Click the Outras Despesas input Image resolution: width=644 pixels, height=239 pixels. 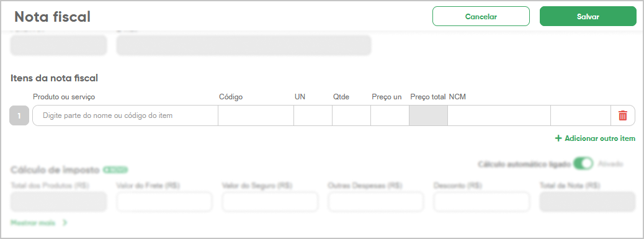point(376,202)
